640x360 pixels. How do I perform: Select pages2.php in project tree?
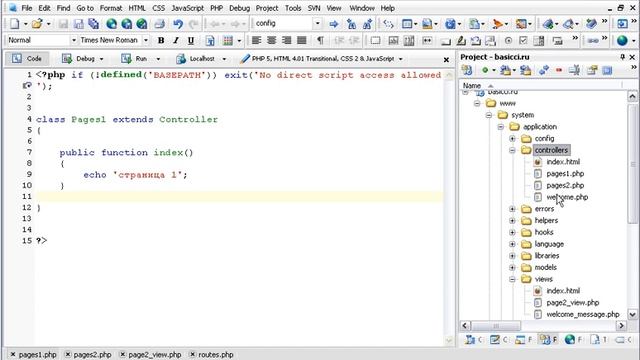565,186
